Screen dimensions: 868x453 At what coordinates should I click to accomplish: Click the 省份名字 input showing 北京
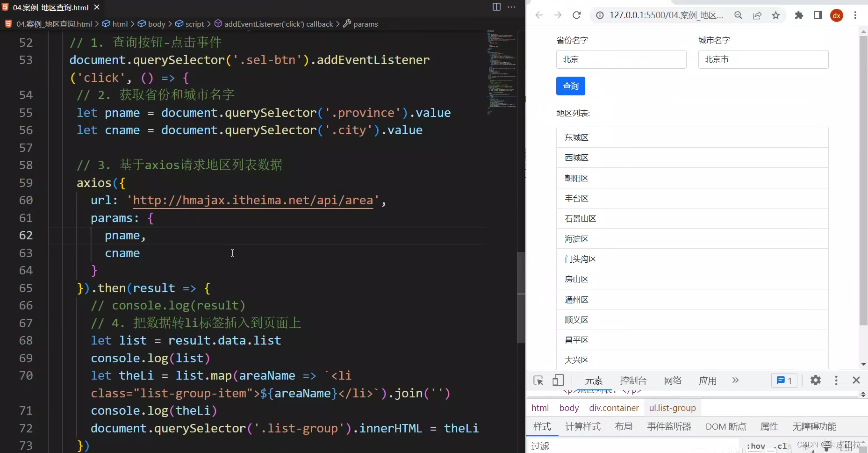click(621, 59)
